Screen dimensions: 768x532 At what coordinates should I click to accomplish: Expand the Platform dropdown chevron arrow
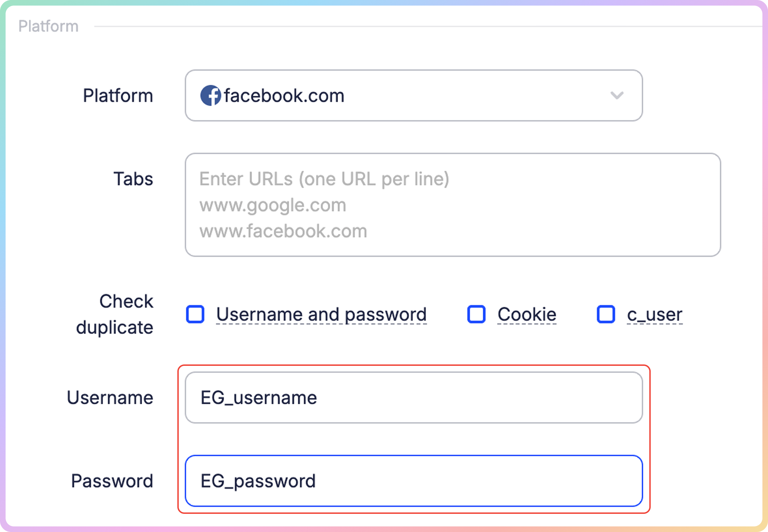pyautogui.click(x=617, y=95)
